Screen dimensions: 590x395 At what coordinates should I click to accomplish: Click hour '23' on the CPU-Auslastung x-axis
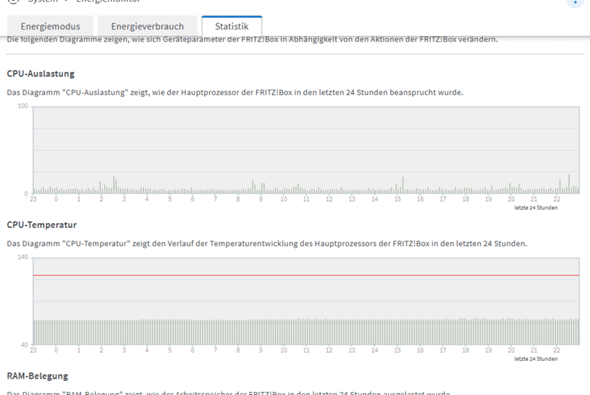click(33, 199)
